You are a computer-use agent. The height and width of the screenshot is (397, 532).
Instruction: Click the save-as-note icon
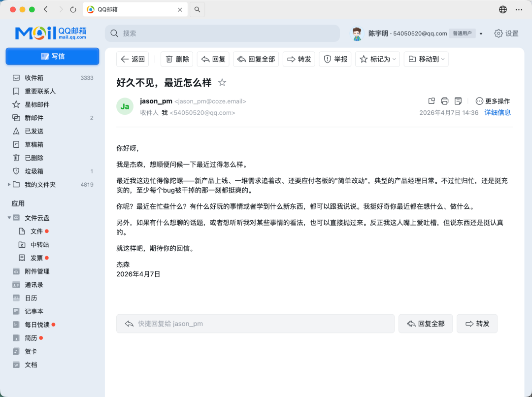pyautogui.click(x=458, y=101)
